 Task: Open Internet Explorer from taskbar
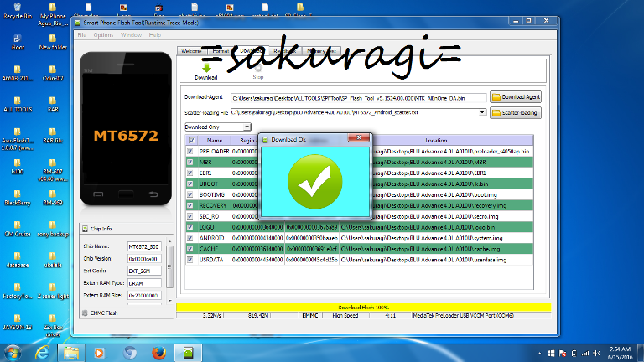pos(41,351)
